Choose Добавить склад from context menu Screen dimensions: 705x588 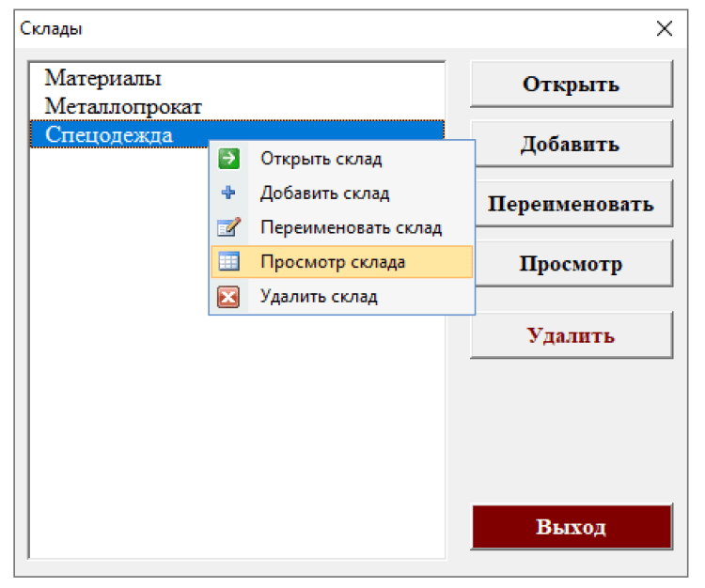tap(342, 193)
